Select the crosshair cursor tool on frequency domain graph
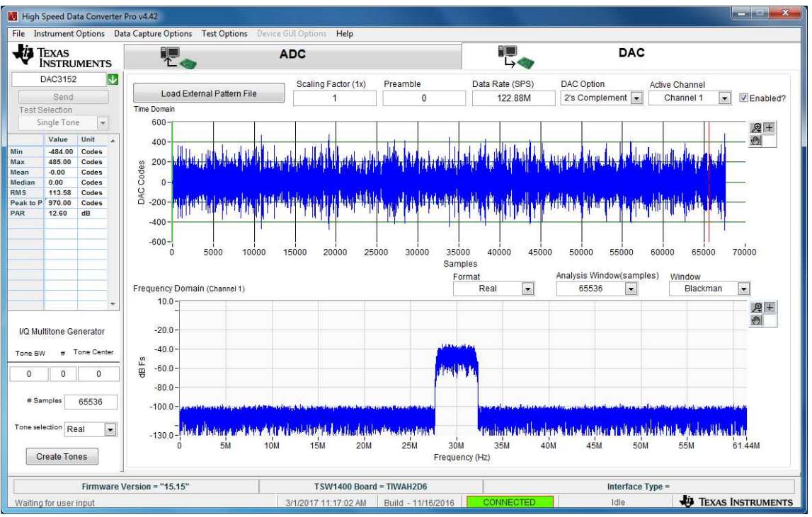Image resolution: width=812 pixels, height=517 pixels. [770, 308]
